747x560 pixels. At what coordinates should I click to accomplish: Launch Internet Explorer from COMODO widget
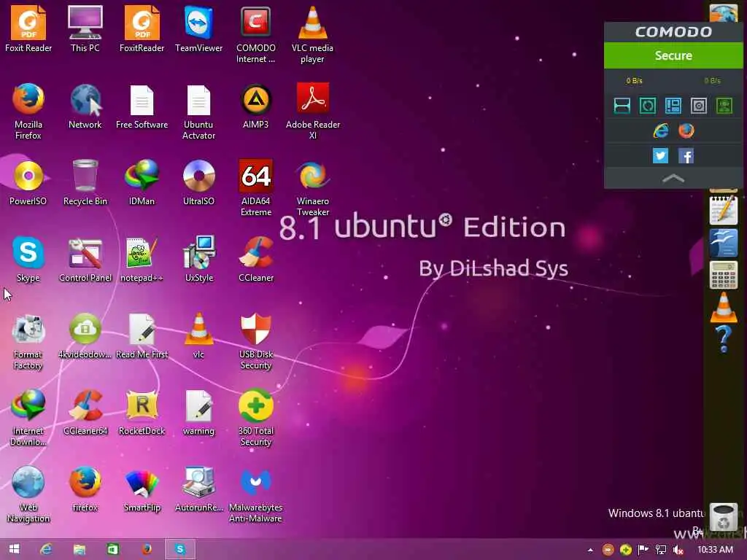660,131
